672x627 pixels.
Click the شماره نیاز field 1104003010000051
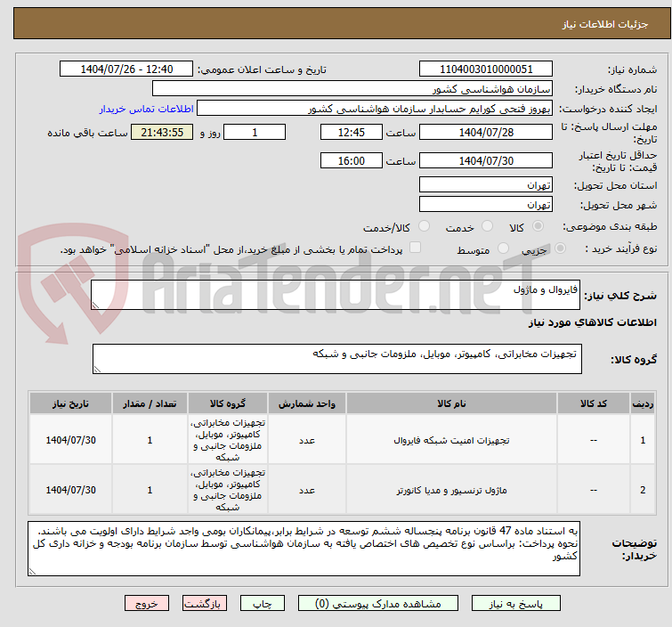(x=486, y=69)
